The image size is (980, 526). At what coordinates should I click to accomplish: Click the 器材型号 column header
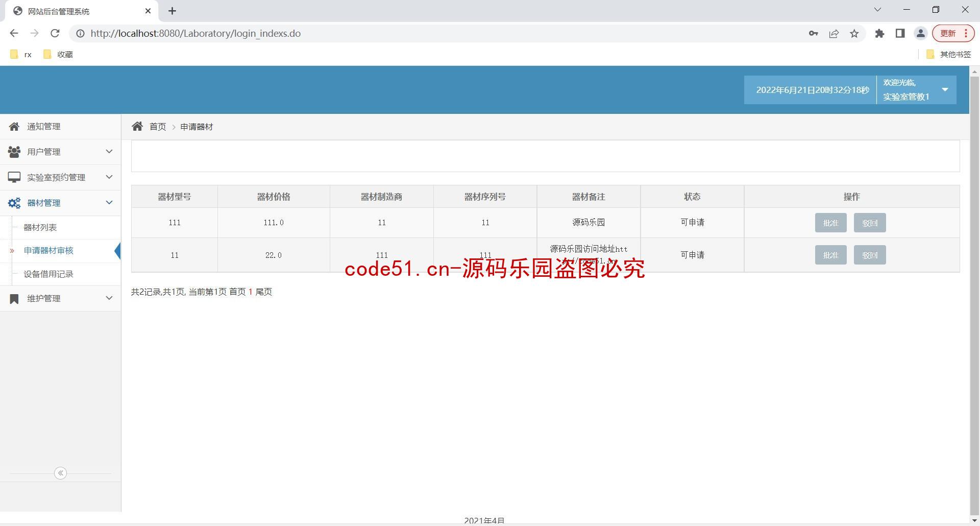175,197
